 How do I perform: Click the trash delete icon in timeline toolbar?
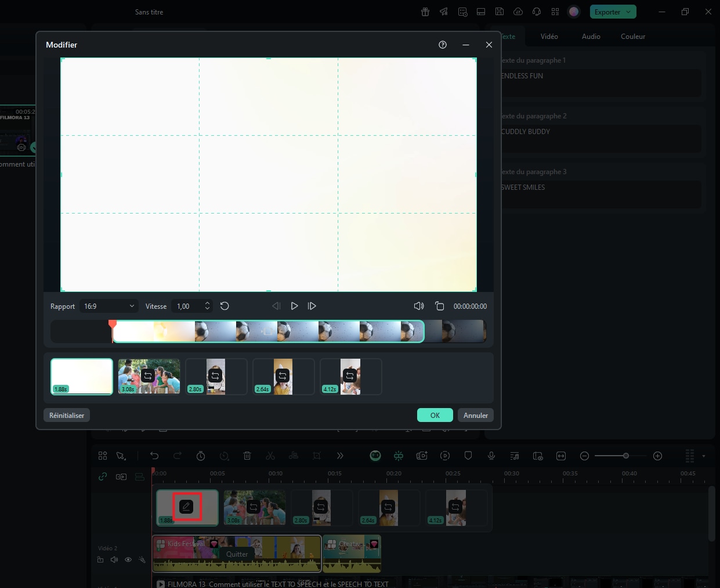(247, 456)
